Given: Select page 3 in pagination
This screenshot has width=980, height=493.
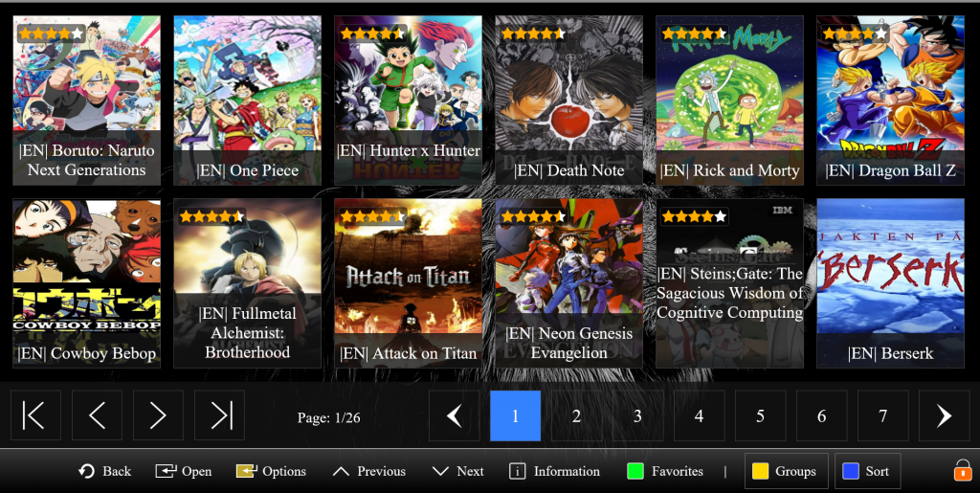Looking at the screenshot, I should [637, 415].
